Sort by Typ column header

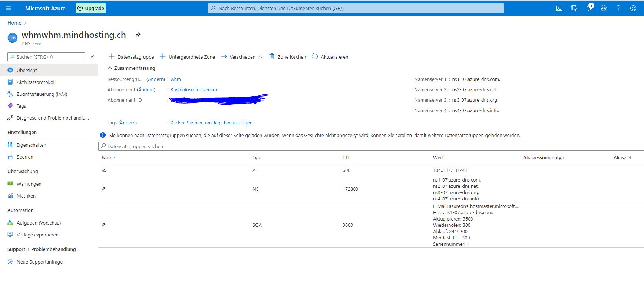click(256, 158)
